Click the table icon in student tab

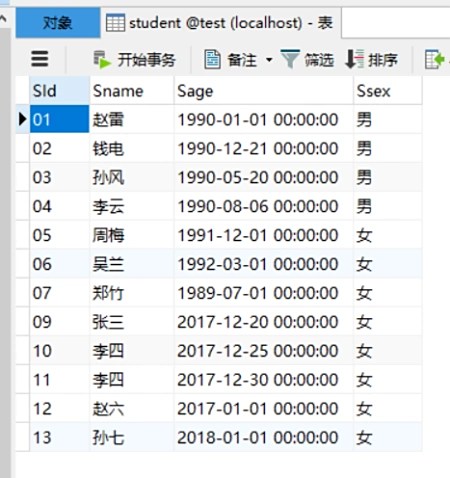click(115, 23)
